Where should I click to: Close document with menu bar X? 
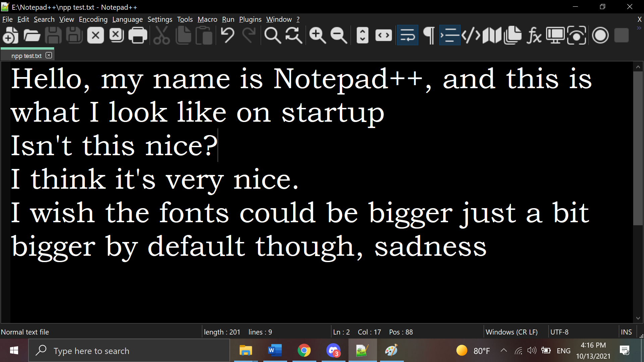[x=639, y=19]
